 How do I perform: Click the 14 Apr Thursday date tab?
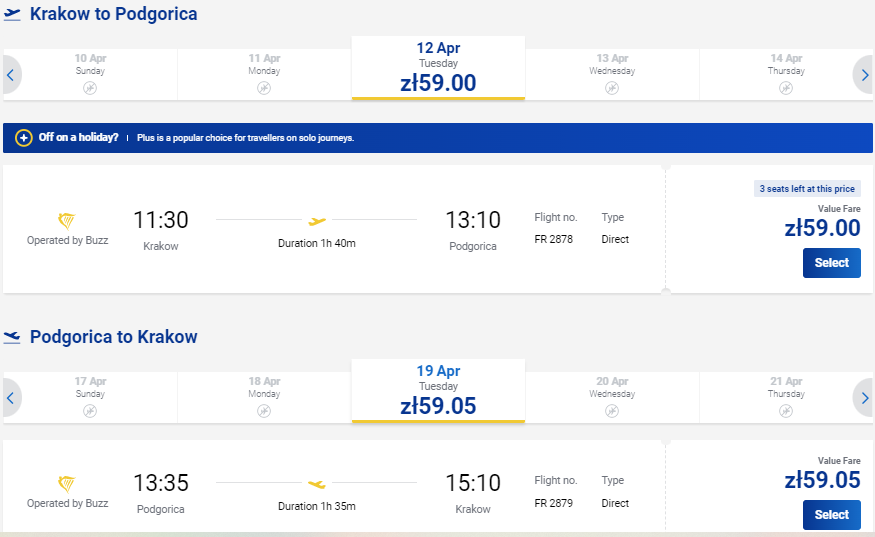click(x=786, y=74)
